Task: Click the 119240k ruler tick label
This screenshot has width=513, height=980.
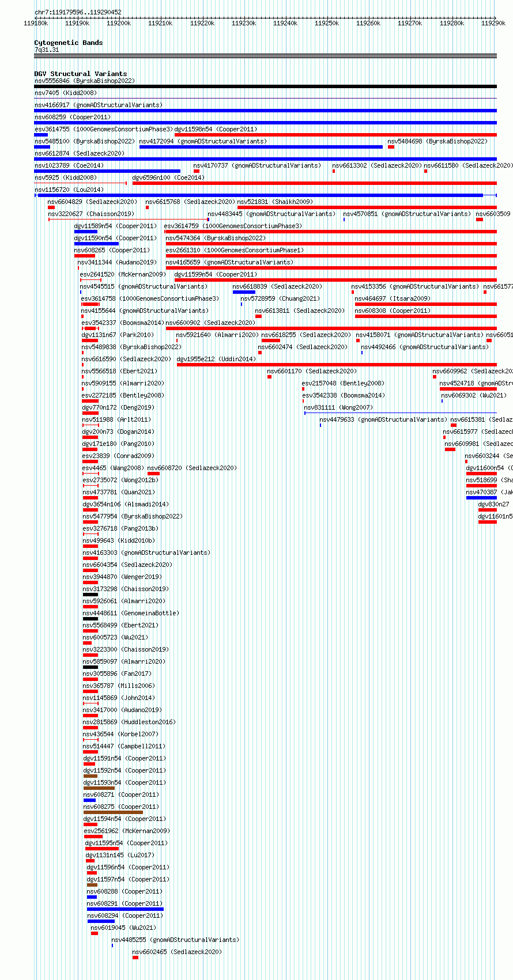Action: [285, 24]
